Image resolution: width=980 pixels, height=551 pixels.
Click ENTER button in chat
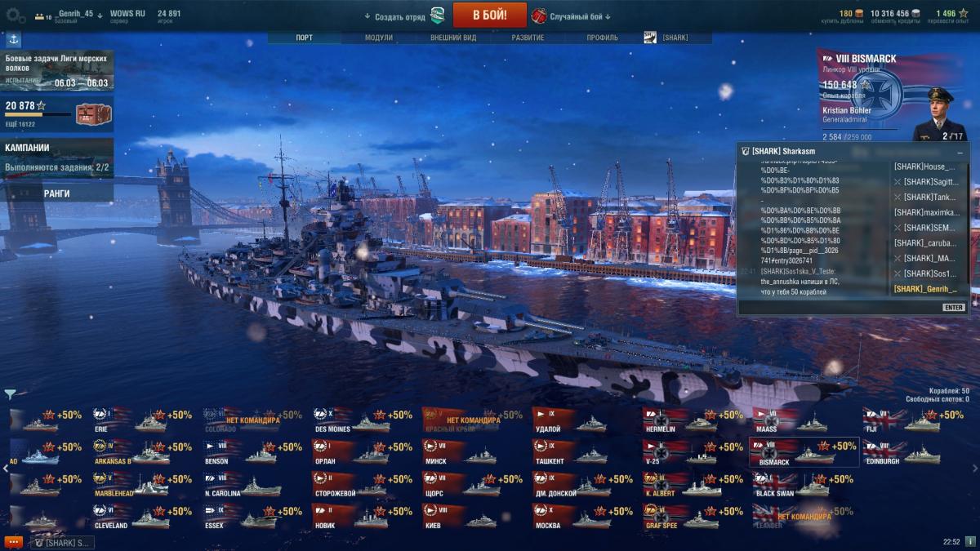tap(953, 308)
